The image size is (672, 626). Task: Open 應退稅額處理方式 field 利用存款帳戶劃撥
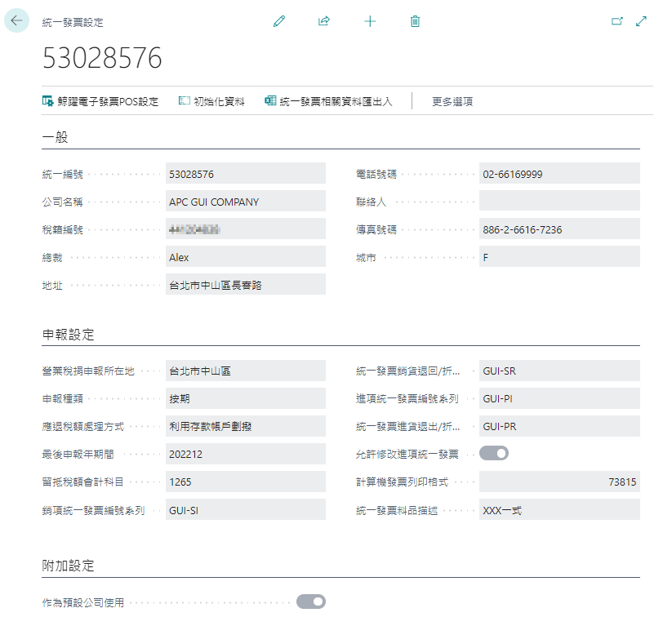[246, 426]
